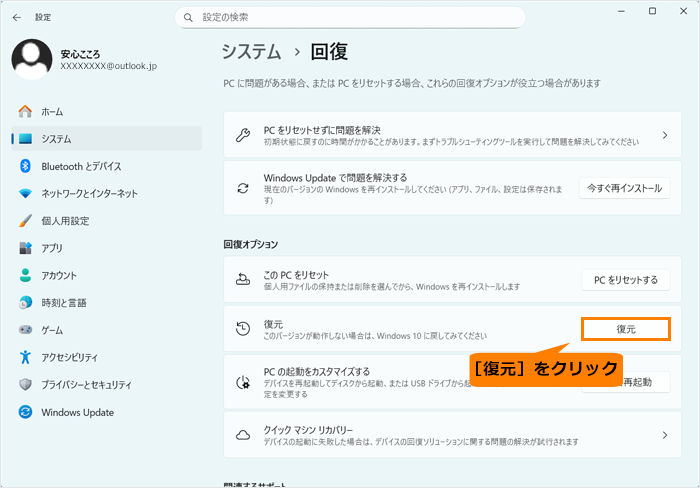The height and width of the screenshot is (488, 700).
Task: Select プライバシーとセキュリティ menu item
Action: [86, 385]
